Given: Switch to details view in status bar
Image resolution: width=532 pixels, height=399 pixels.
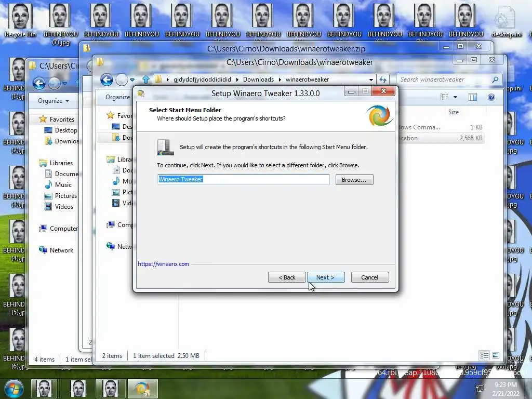Looking at the screenshot, I should (484, 355).
